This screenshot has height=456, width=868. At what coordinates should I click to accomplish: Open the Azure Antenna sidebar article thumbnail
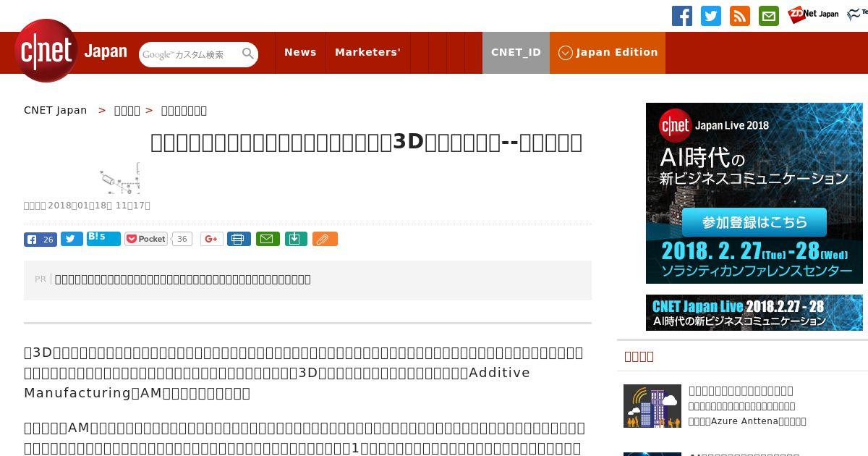(x=652, y=406)
